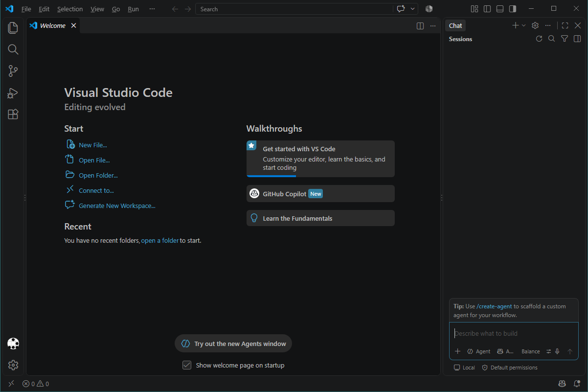This screenshot has width=588, height=392.
Task: Open the notifications bell in status bar
Action: (x=577, y=384)
